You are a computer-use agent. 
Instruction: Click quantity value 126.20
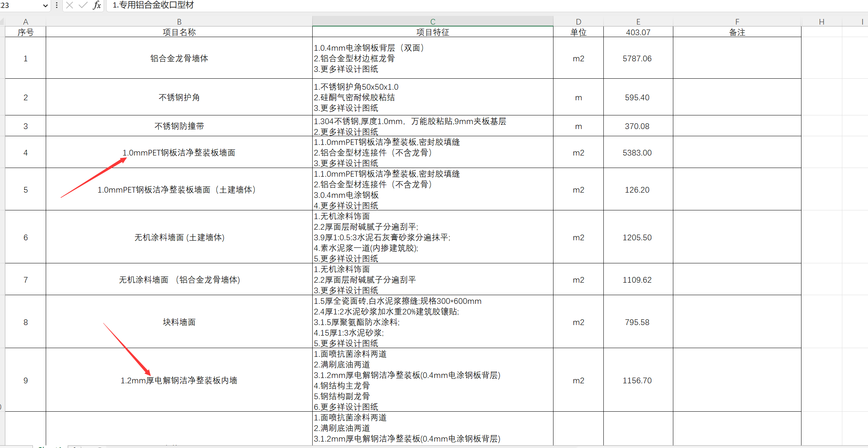tap(637, 190)
